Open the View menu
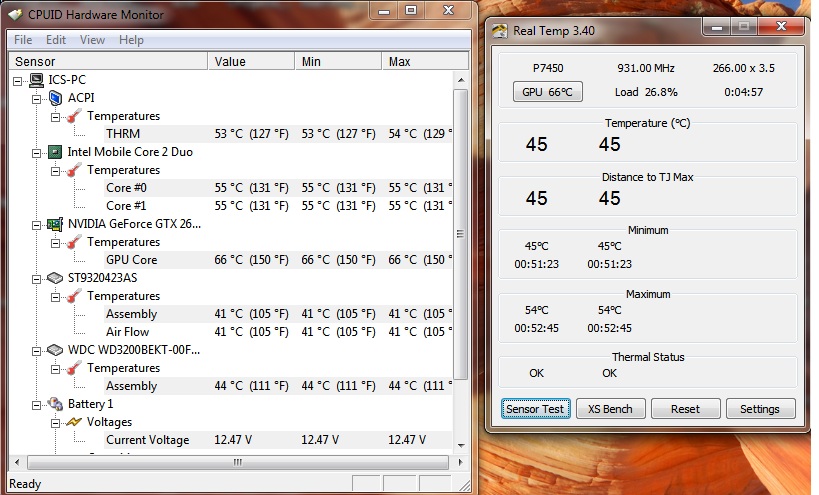Image resolution: width=819 pixels, height=495 pixels. click(92, 40)
